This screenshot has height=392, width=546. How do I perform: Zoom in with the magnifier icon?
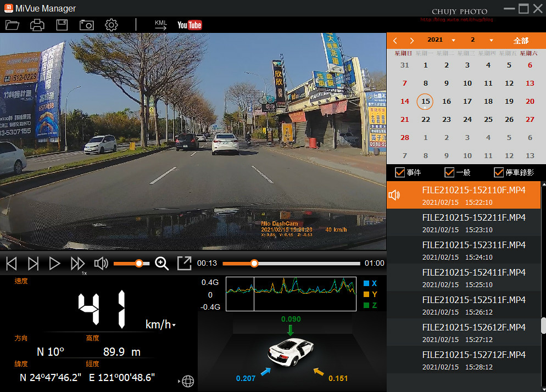[x=161, y=264]
